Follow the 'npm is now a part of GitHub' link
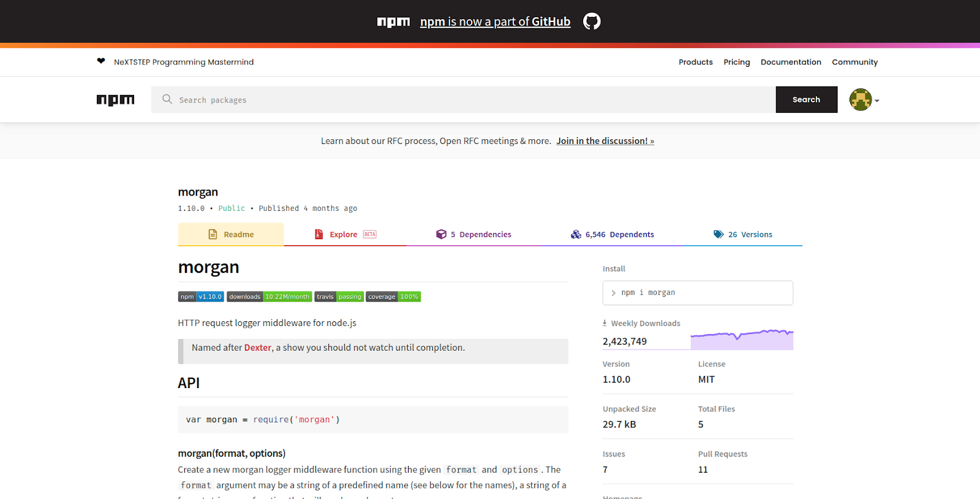This screenshot has height=499, width=980. pos(495,21)
